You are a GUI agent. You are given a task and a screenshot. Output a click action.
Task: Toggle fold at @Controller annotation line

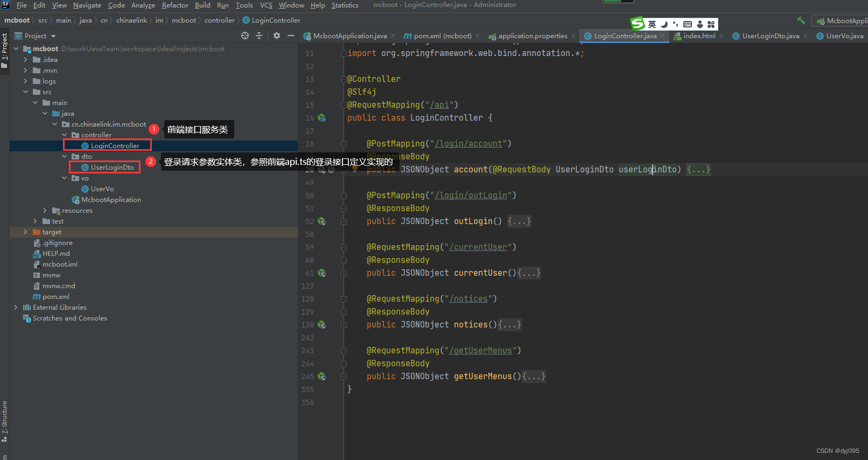click(344, 79)
